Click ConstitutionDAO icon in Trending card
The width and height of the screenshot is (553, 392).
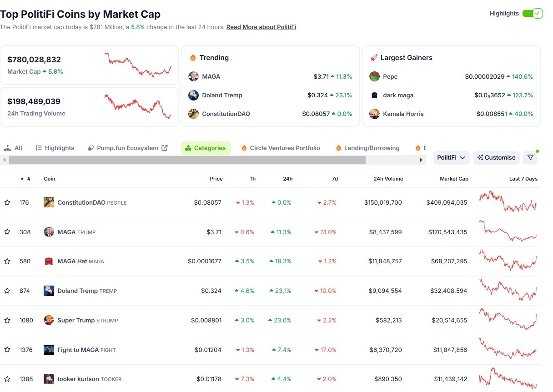(x=193, y=114)
